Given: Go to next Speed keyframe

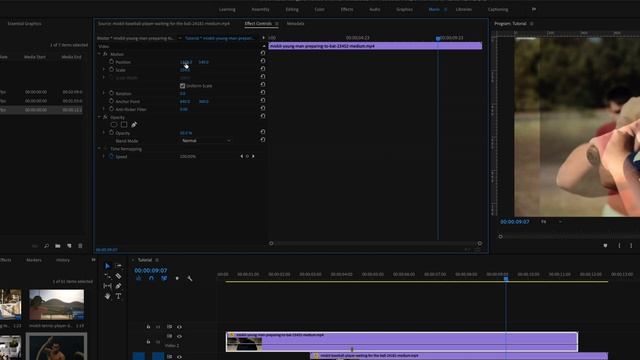Looking at the screenshot, I should tap(253, 156).
